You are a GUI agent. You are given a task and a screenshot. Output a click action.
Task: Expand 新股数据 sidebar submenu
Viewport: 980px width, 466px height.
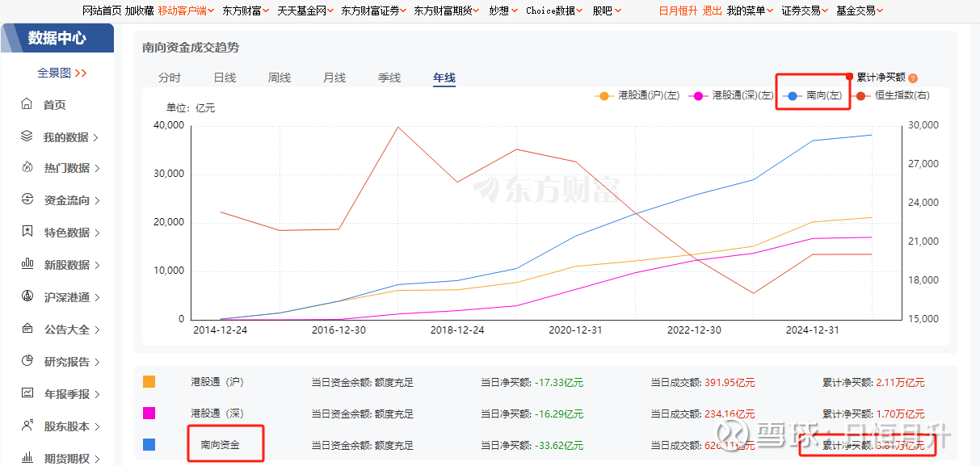96,265
